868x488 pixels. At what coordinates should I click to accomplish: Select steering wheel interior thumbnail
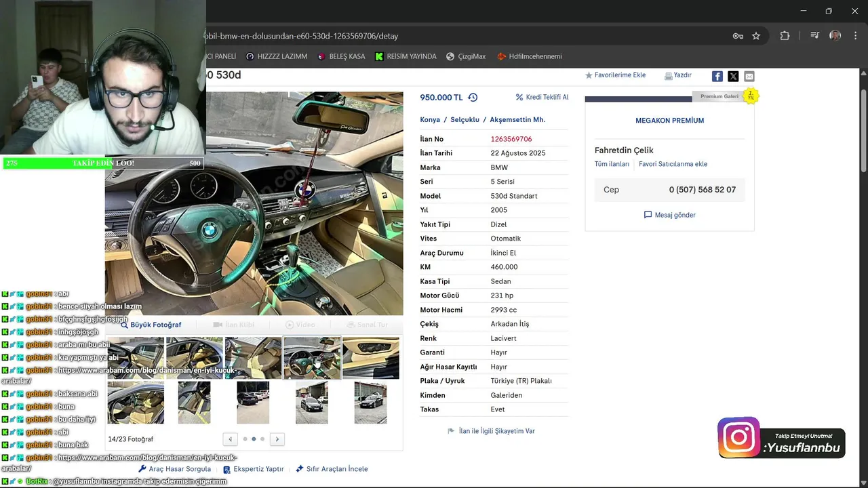312,358
